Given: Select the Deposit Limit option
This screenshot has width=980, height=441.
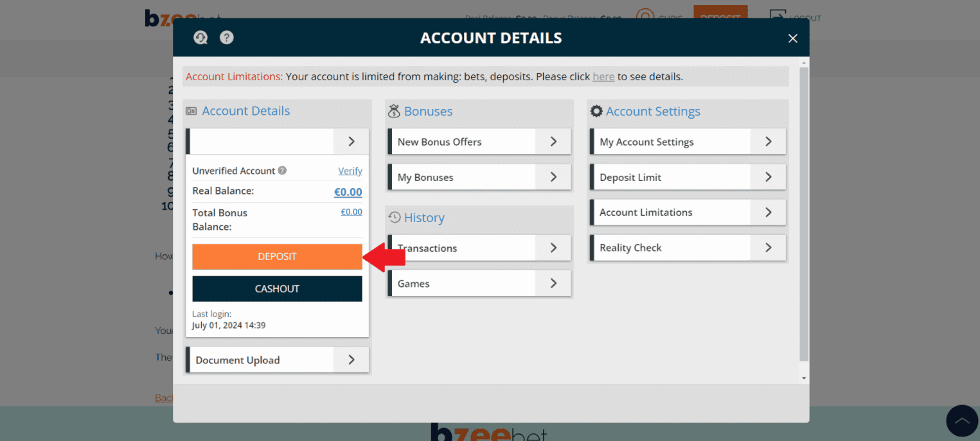Looking at the screenshot, I should pyautogui.click(x=687, y=177).
